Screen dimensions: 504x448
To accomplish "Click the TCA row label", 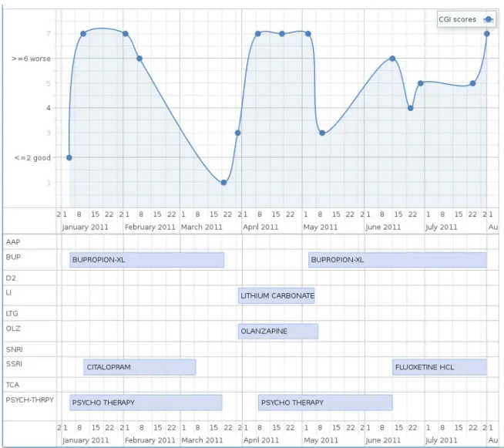I will point(12,385).
